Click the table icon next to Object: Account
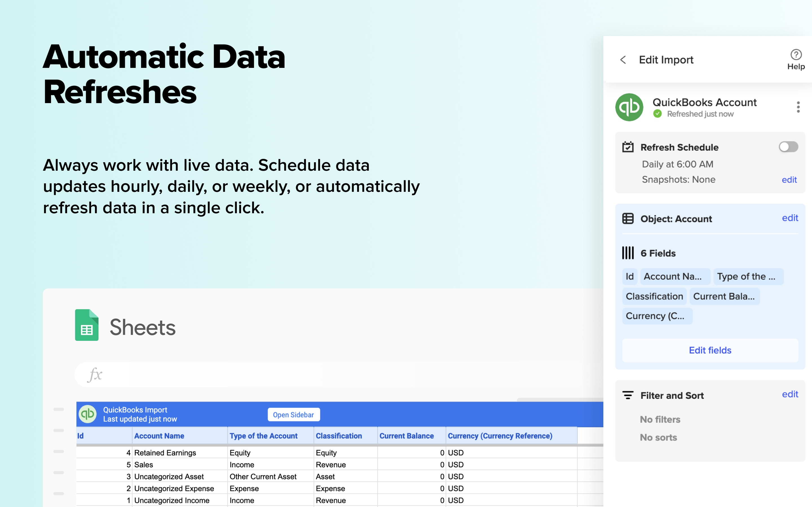This screenshot has height=507, width=812. pyautogui.click(x=628, y=218)
